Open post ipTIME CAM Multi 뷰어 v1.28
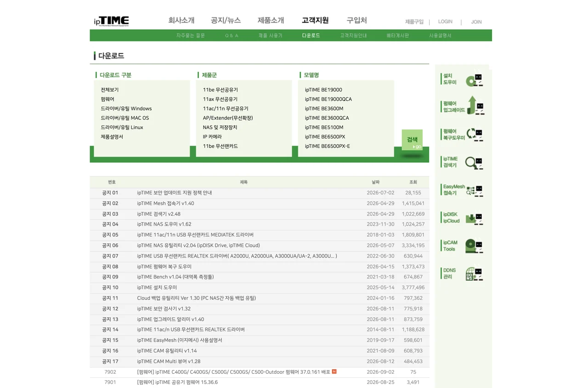Screen dimensions: 588x388 pos(169,361)
